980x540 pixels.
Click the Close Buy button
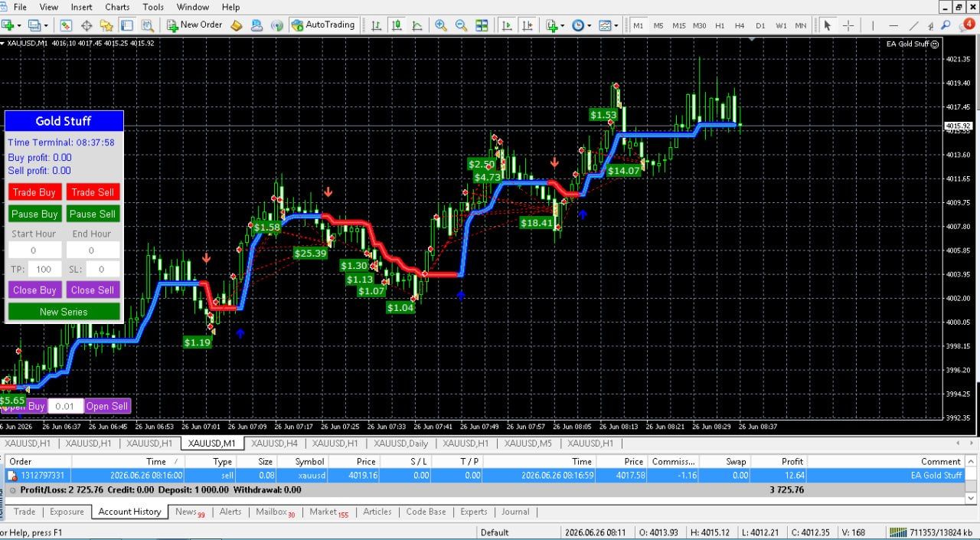(x=34, y=290)
